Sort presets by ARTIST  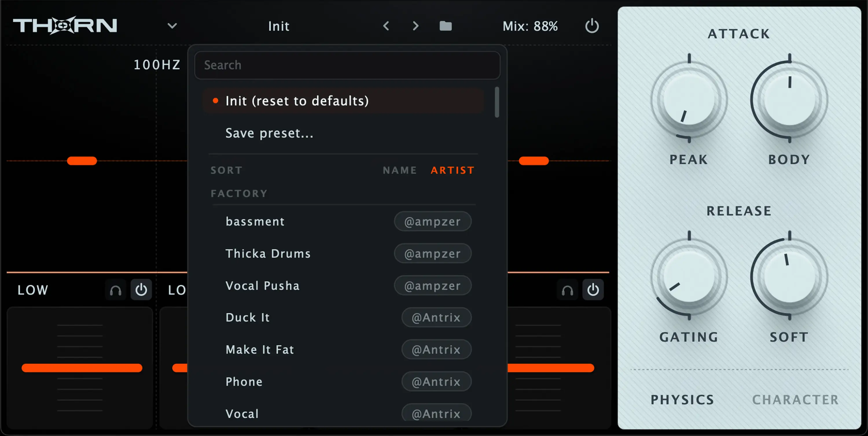[453, 170]
